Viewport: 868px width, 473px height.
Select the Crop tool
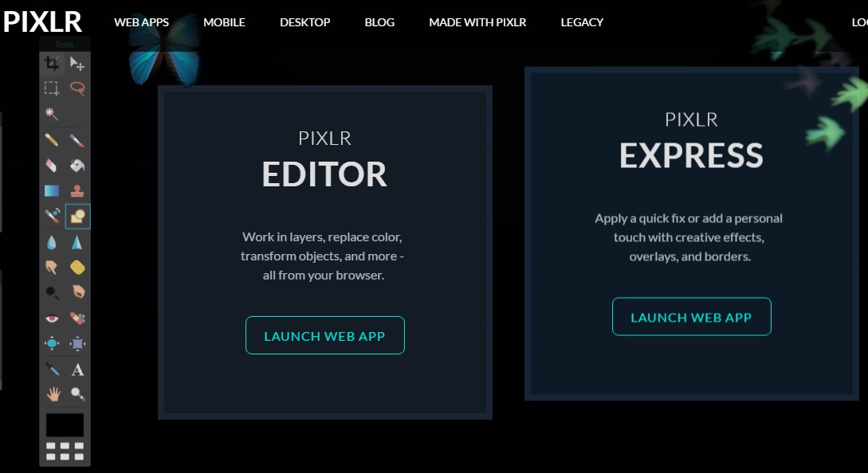(x=52, y=63)
